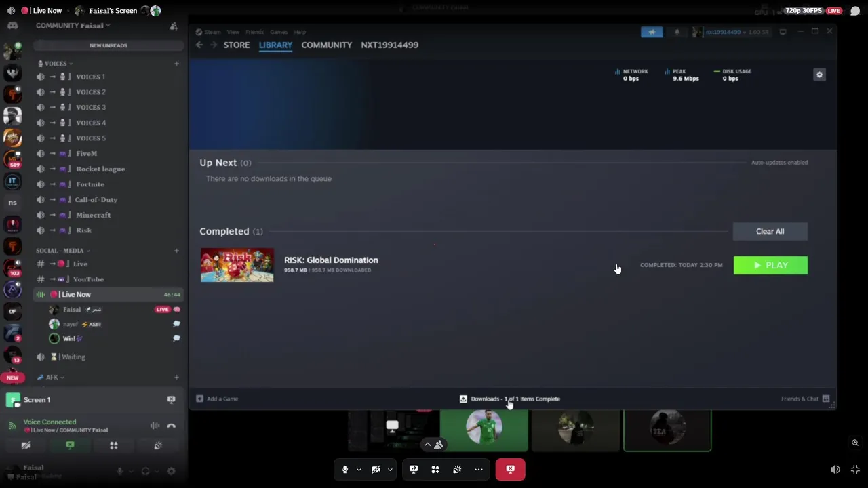Click Downloads status at Steam bottom bar
Image resolution: width=868 pixels, height=488 pixels.
(x=510, y=399)
